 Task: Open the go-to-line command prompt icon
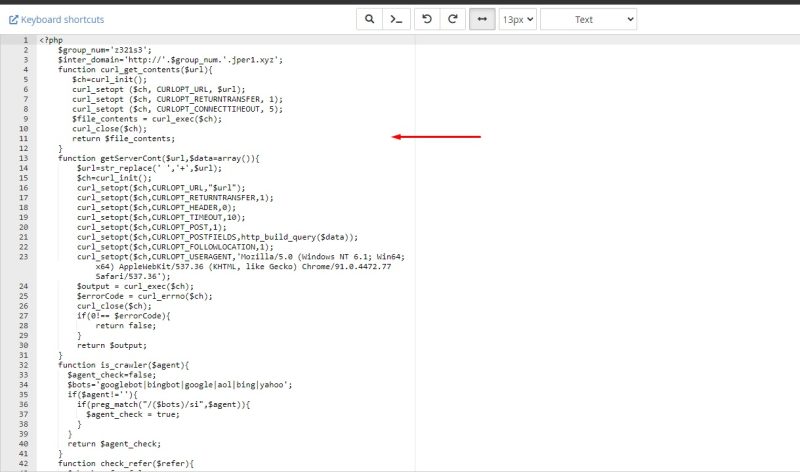[x=397, y=19]
